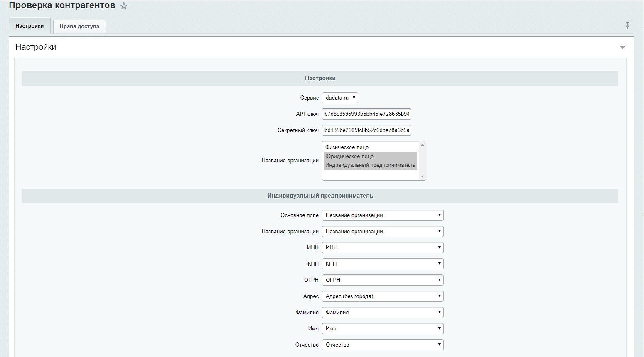Viewport: 644px width, 357px height.
Task: Select Юридическое лицо list option
Action: coord(349,156)
